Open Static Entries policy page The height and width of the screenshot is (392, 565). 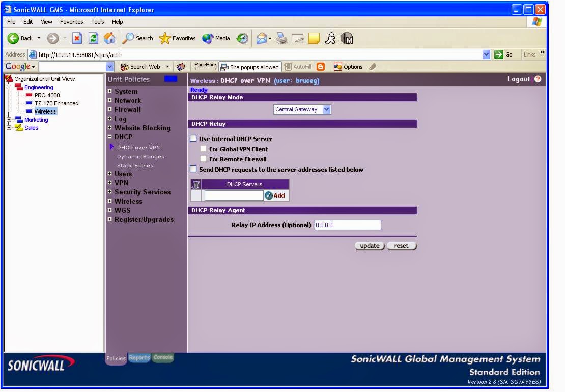pyautogui.click(x=135, y=166)
